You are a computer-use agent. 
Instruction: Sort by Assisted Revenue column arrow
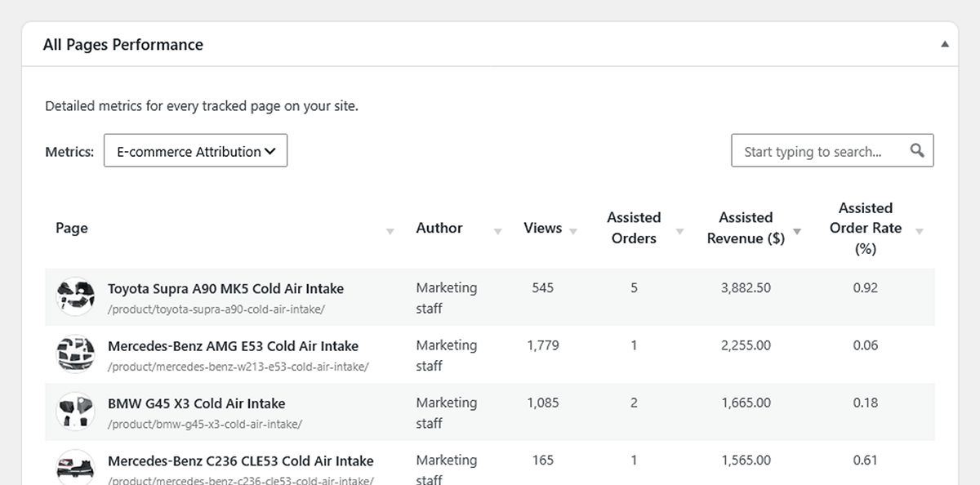(797, 232)
